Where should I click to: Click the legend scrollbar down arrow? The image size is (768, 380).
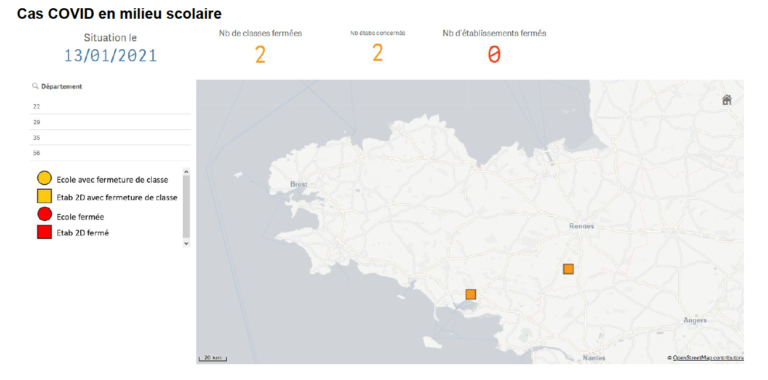click(186, 243)
